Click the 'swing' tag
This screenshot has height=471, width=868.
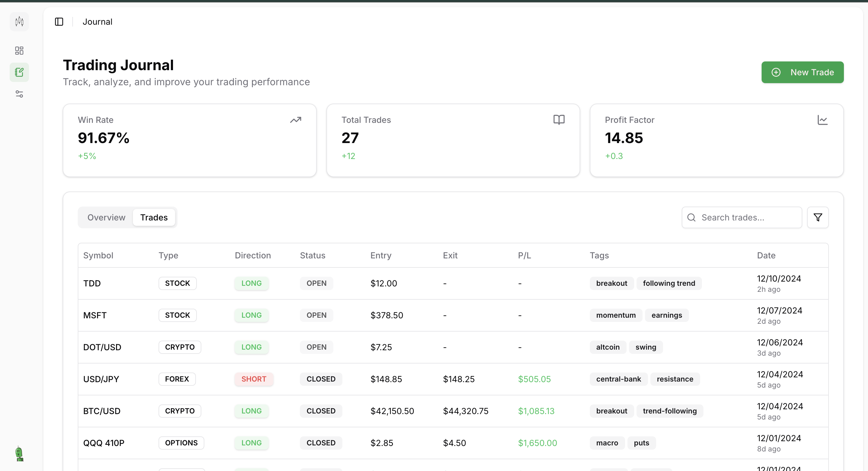(646, 348)
